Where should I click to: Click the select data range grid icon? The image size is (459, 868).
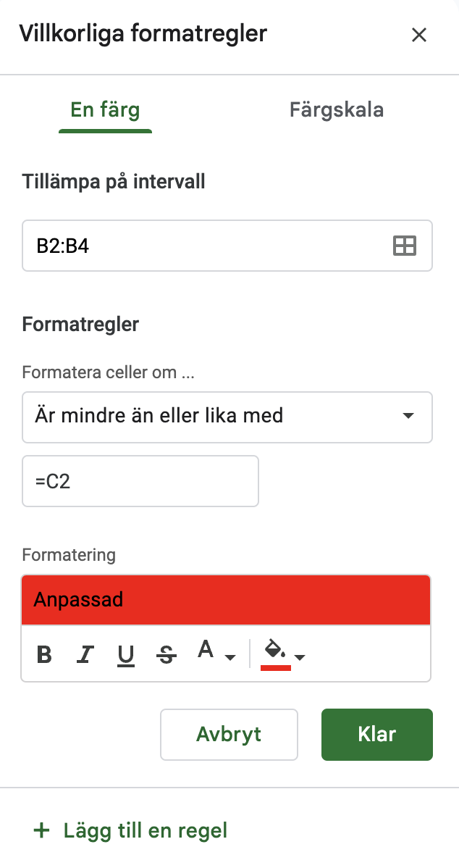coord(404,246)
